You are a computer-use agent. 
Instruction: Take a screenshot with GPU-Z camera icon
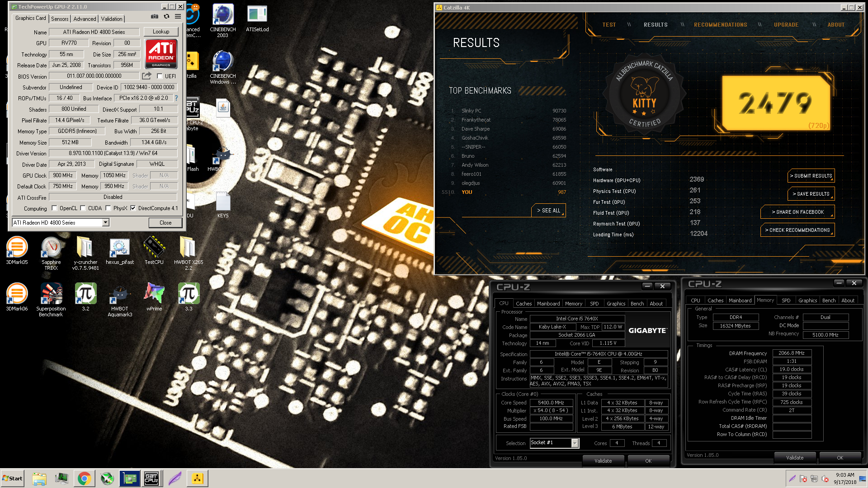tap(155, 17)
